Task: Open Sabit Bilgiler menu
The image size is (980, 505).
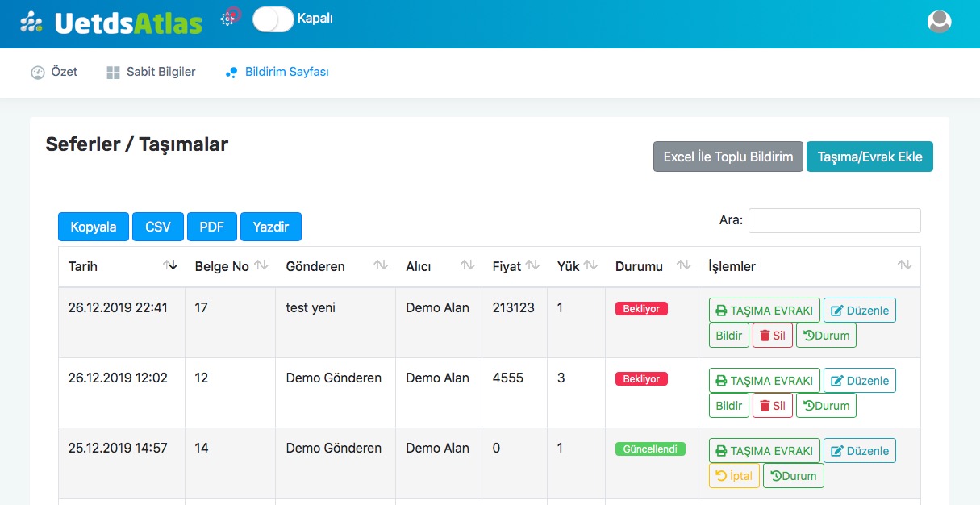Action: click(x=151, y=72)
